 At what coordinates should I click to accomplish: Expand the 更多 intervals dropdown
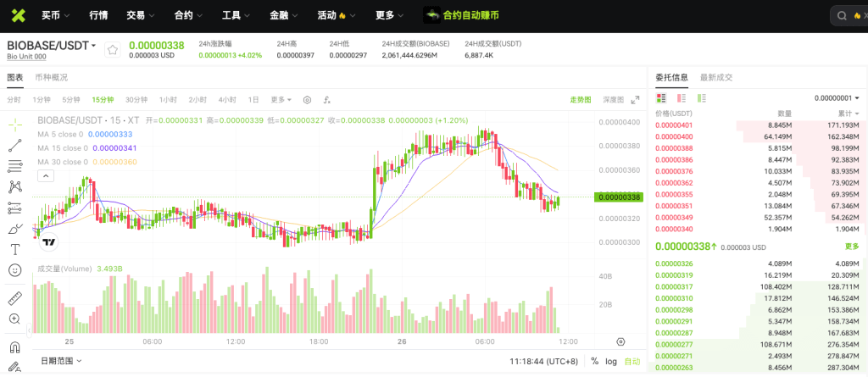click(281, 100)
